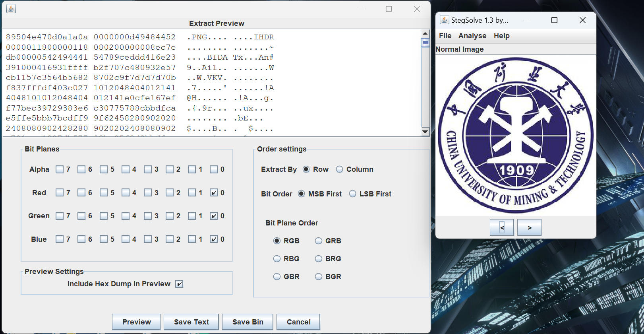Check Blue bit plane 5
The width and height of the screenshot is (644, 334).
104,239
